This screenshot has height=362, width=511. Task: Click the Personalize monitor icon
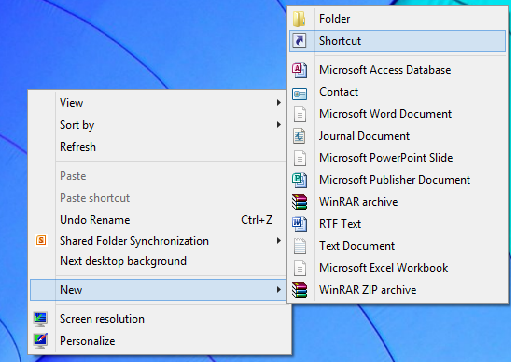(x=41, y=341)
